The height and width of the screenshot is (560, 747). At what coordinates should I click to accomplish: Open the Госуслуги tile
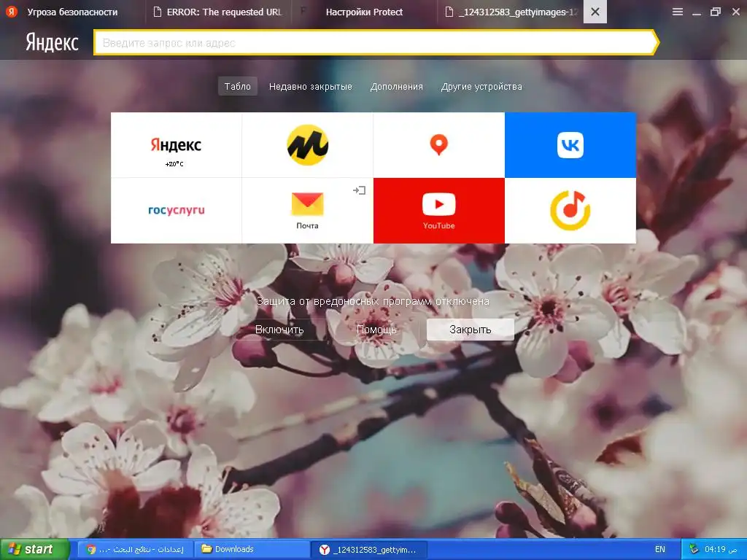(x=177, y=211)
